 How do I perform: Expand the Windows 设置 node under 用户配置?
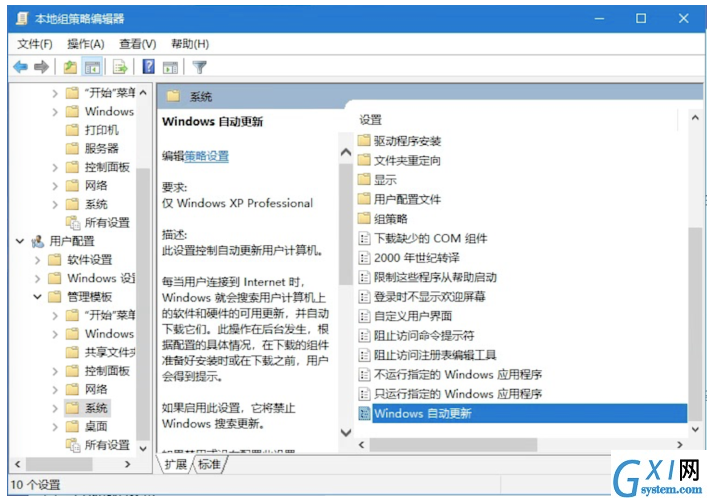coord(38,278)
